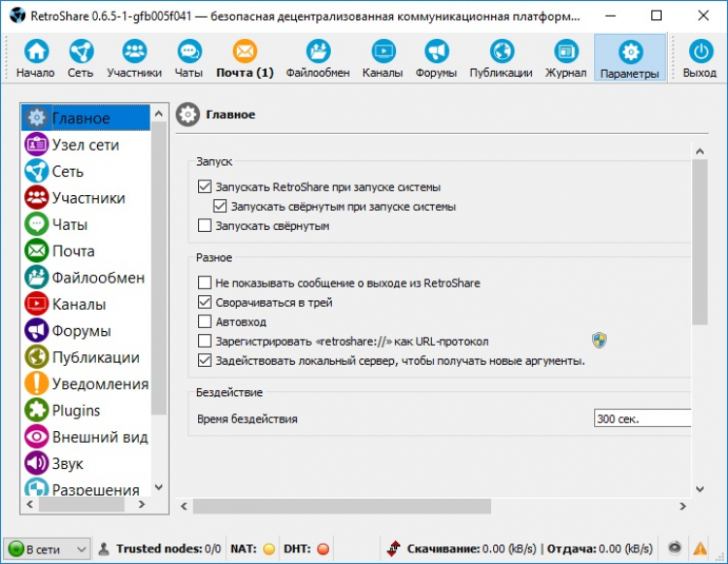Open the В сети status dropdown
The width and height of the screenshot is (728, 564).
point(48,549)
